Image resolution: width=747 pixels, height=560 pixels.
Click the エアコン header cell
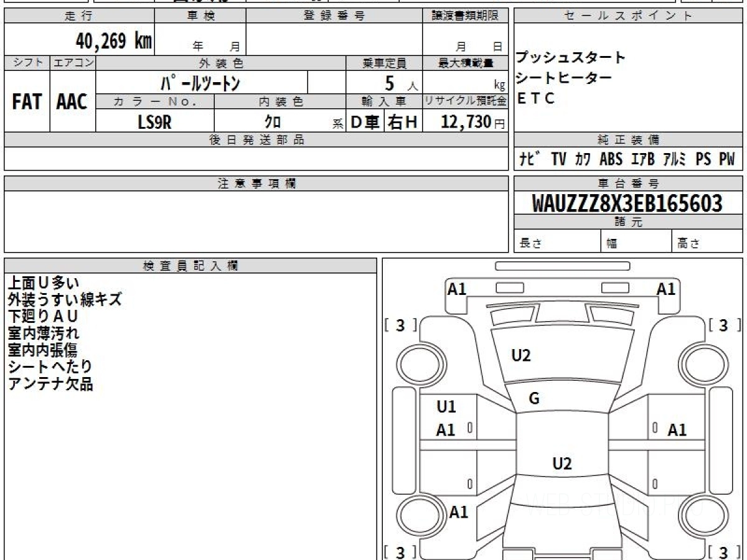pos(73,63)
